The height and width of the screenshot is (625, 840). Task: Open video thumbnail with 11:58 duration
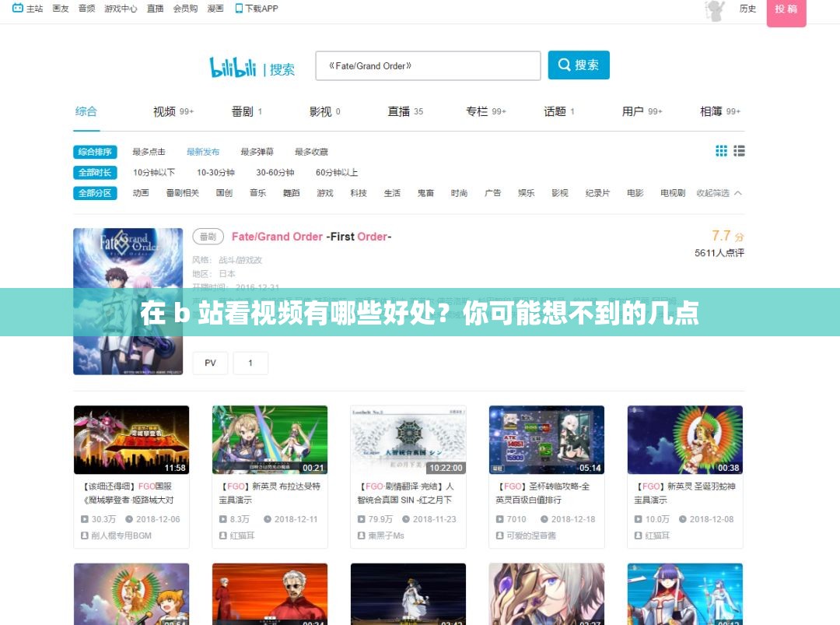[x=131, y=440]
